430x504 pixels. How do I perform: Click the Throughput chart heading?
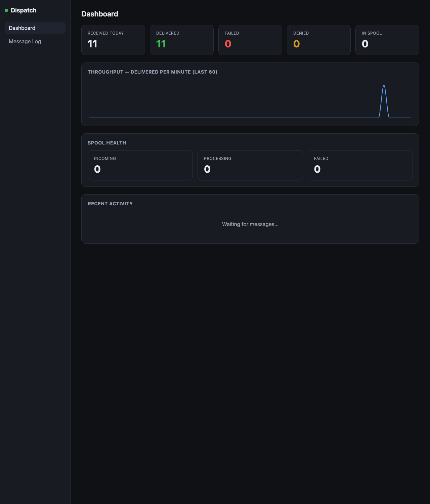point(153,72)
